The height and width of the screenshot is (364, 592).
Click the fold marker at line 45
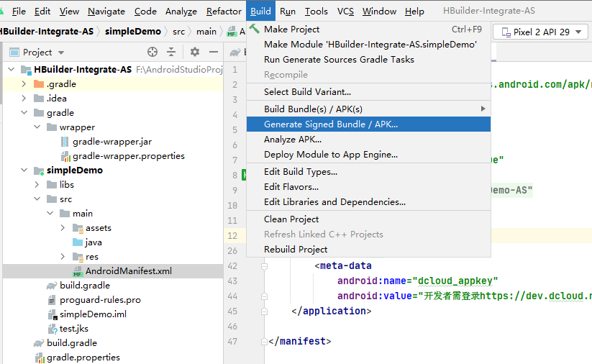(264, 311)
